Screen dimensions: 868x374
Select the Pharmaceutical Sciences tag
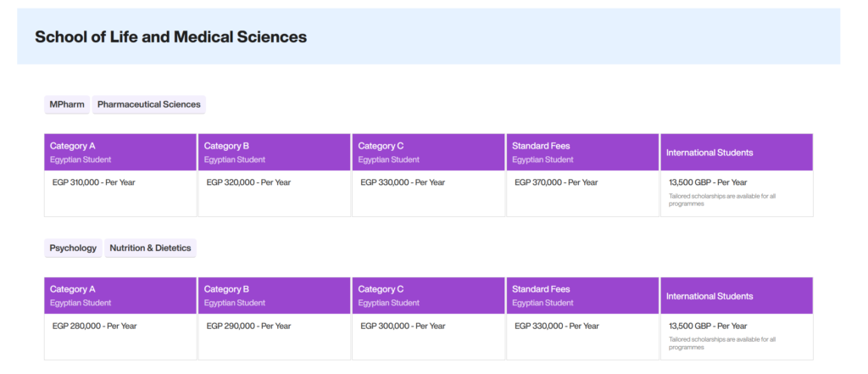tap(149, 104)
